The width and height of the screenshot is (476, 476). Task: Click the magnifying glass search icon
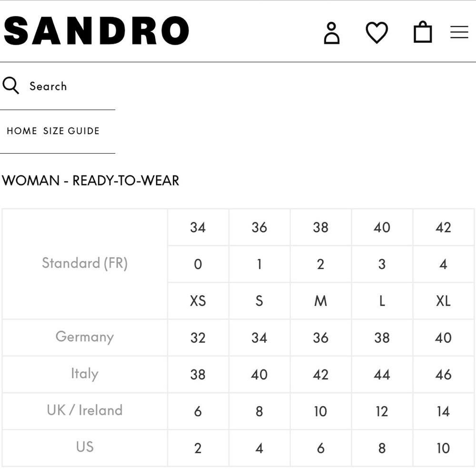click(10, 86)
